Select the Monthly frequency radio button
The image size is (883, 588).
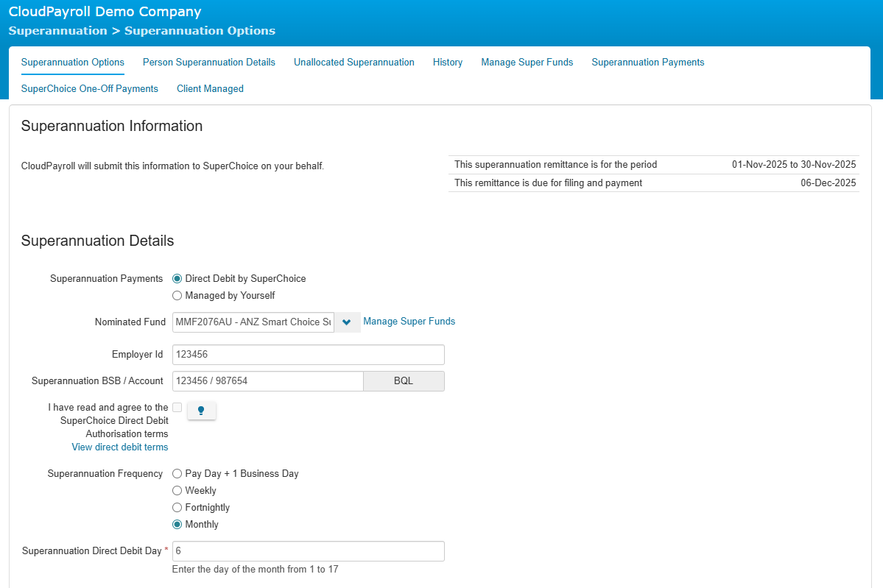point(177,525)
